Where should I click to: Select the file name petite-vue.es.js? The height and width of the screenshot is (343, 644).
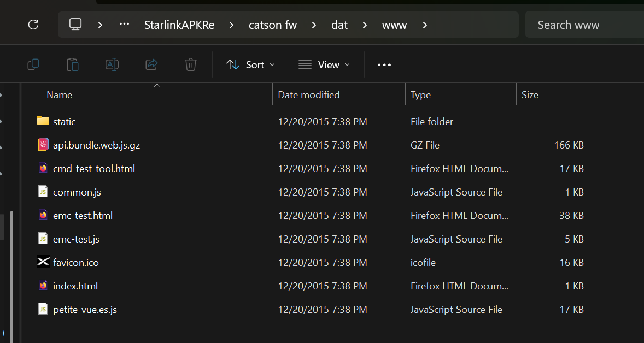click(x=85, y=309)
